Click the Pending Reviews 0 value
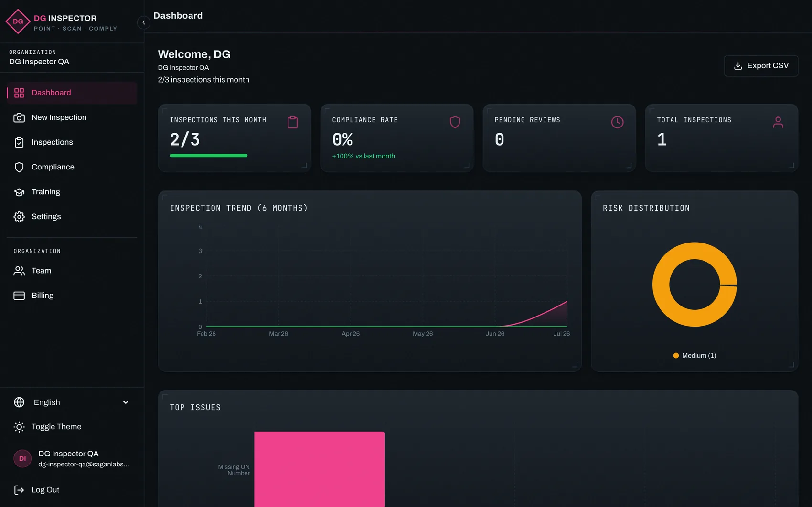This screenshot has height=507, width=812. (499, 139)
